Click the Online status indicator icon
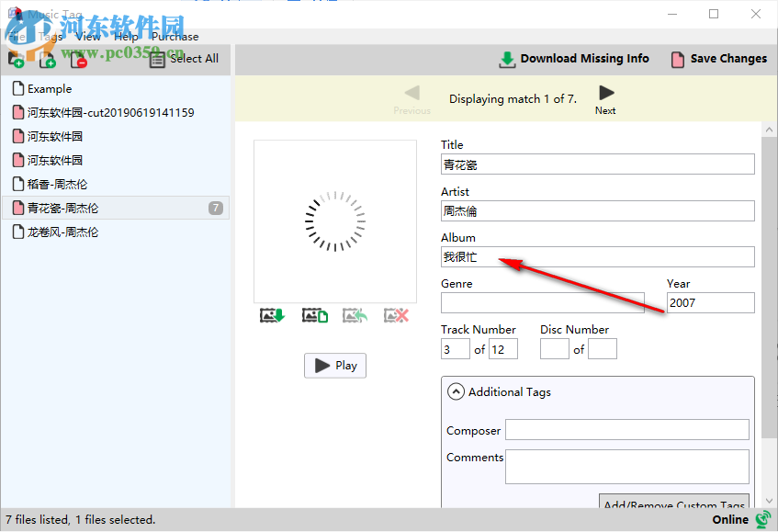Screen dimensions: 778x532 (x=763, y=519)
